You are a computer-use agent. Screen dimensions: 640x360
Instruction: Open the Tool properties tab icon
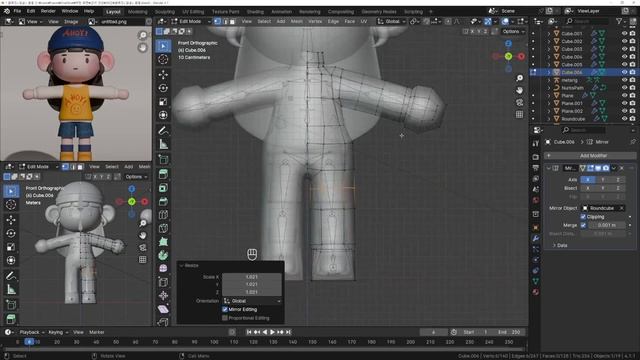click(536, 143)
